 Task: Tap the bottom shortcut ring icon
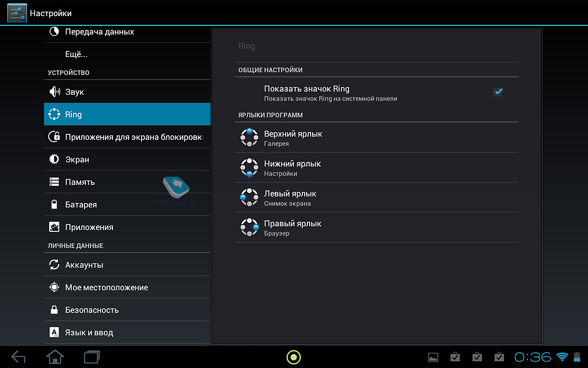[249, 167]
